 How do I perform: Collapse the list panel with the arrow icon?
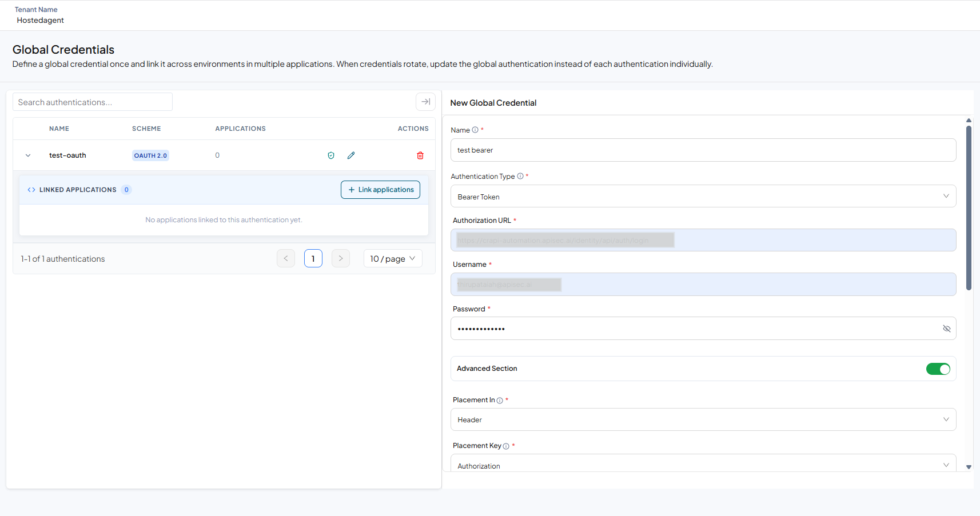click(x=425, y=102)
